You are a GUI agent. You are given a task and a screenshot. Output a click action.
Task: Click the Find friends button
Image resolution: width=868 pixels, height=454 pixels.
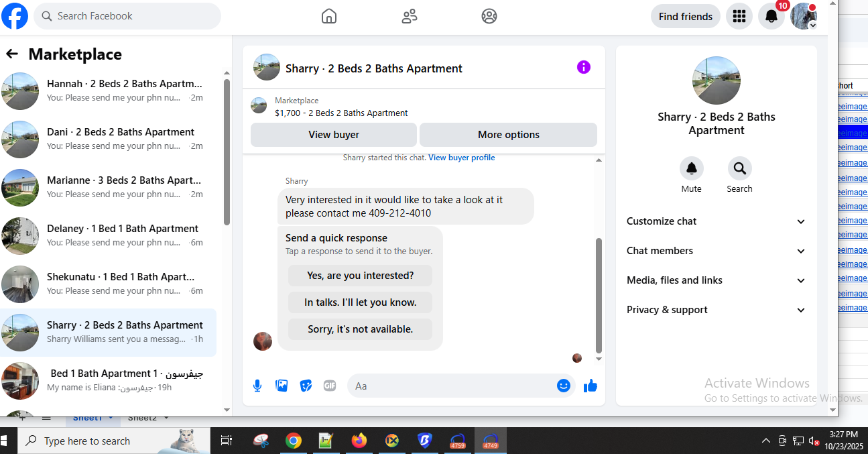tap(686, 16)
